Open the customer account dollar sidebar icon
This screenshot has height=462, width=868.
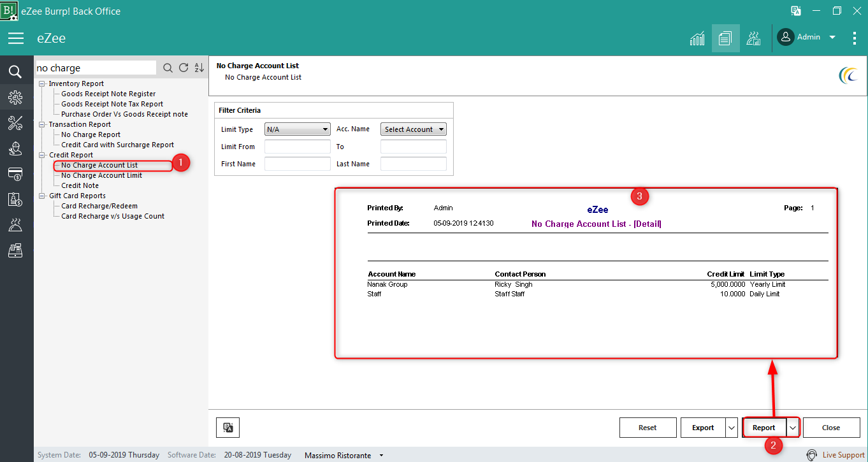point(15,199)
